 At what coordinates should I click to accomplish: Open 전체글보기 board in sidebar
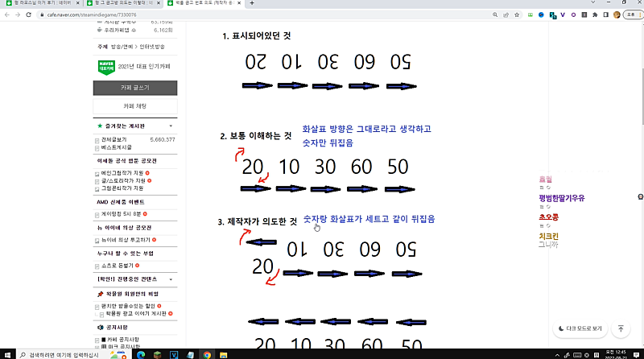114,140
